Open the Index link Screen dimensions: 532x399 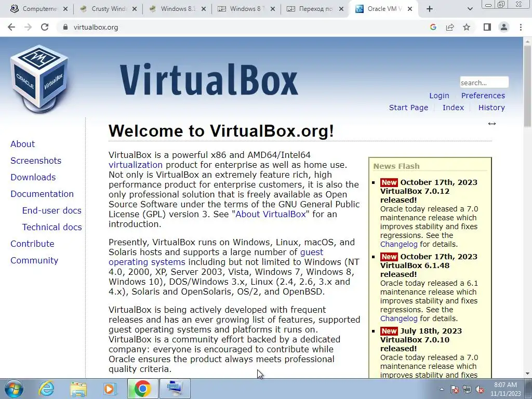[x=453, y=108]
